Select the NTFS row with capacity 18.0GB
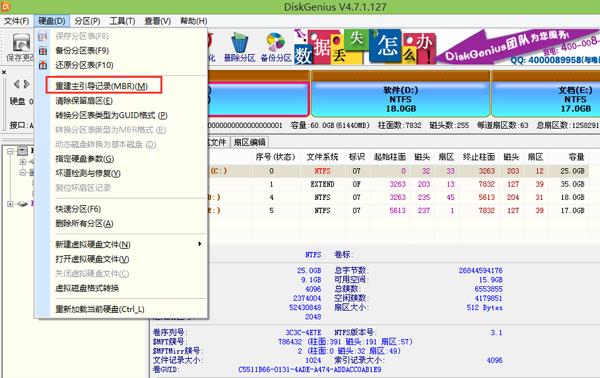 coord(398,197)
